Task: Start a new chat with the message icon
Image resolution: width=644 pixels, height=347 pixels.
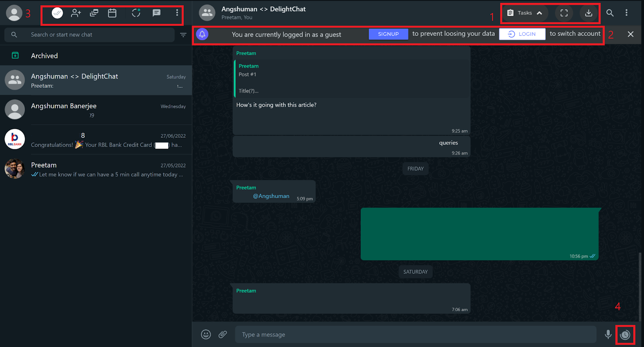Action: [157, 13]
